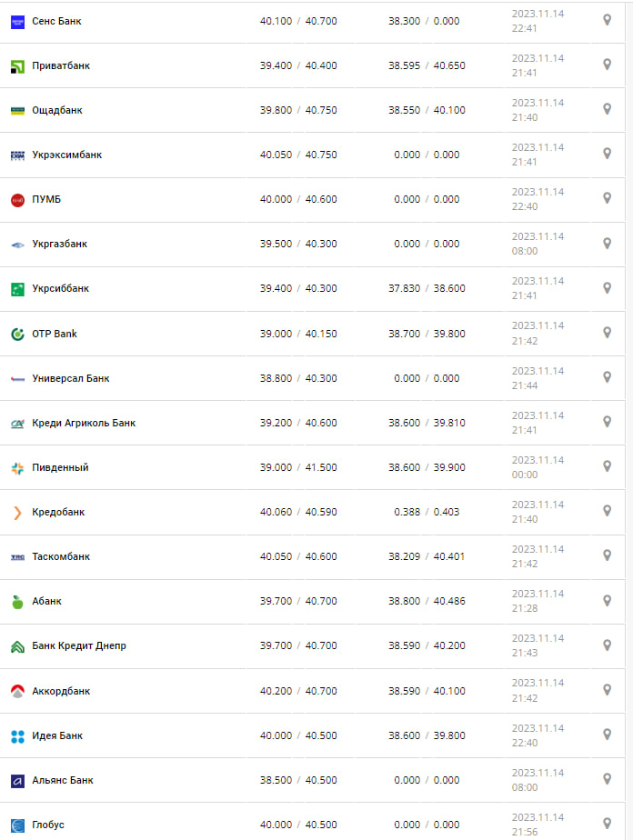633x840 pixels.
Task: Click the Укрэксимбанк location pin
Action: pyautogui.click(x=607, y=154)
